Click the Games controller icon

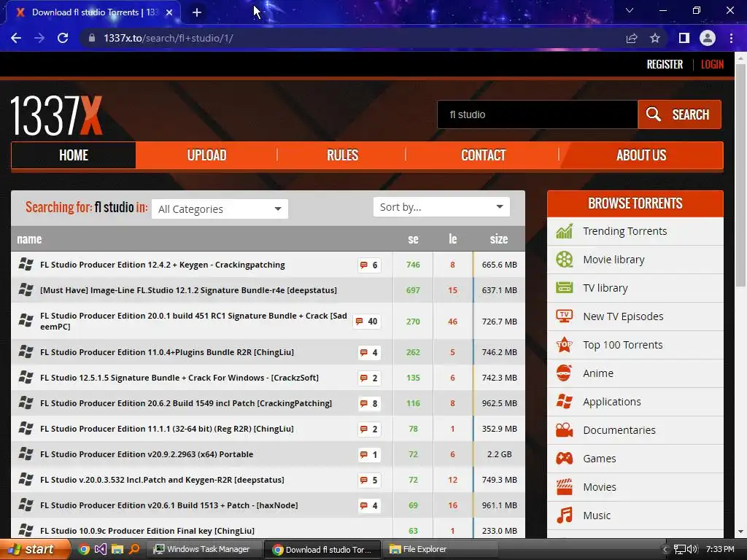click(564, 459)
